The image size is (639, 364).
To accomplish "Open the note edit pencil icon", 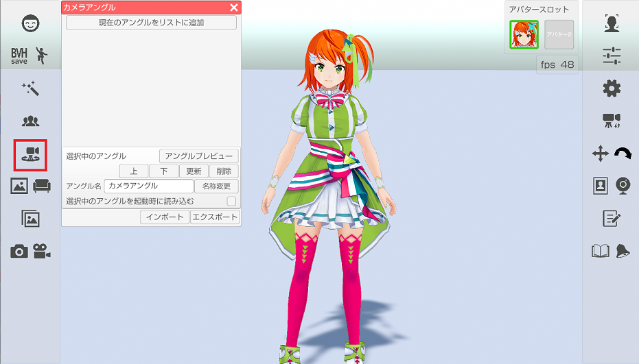I will click(612, 219).
